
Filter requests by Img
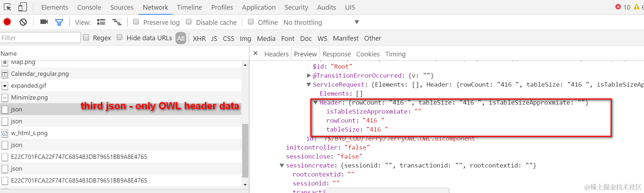[x=245, y=38]
